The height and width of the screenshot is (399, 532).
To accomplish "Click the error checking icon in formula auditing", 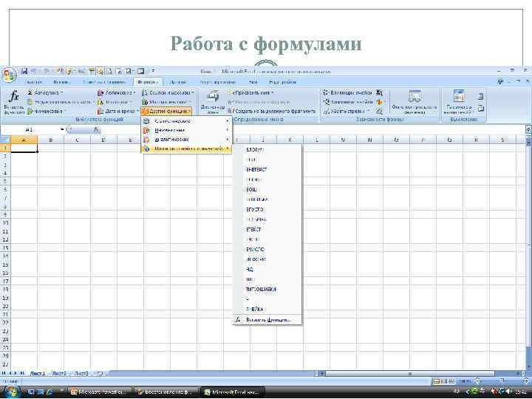I will tap(380, 102).
